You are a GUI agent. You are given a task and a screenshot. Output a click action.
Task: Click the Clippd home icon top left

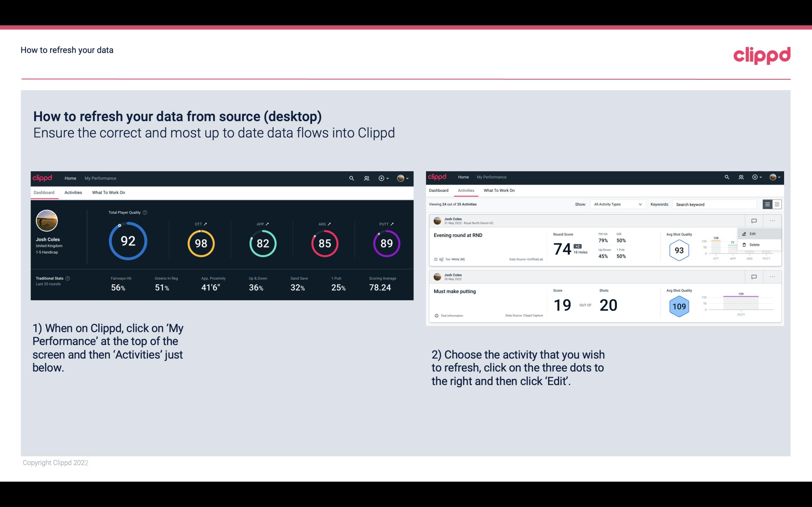pos(42,178)
